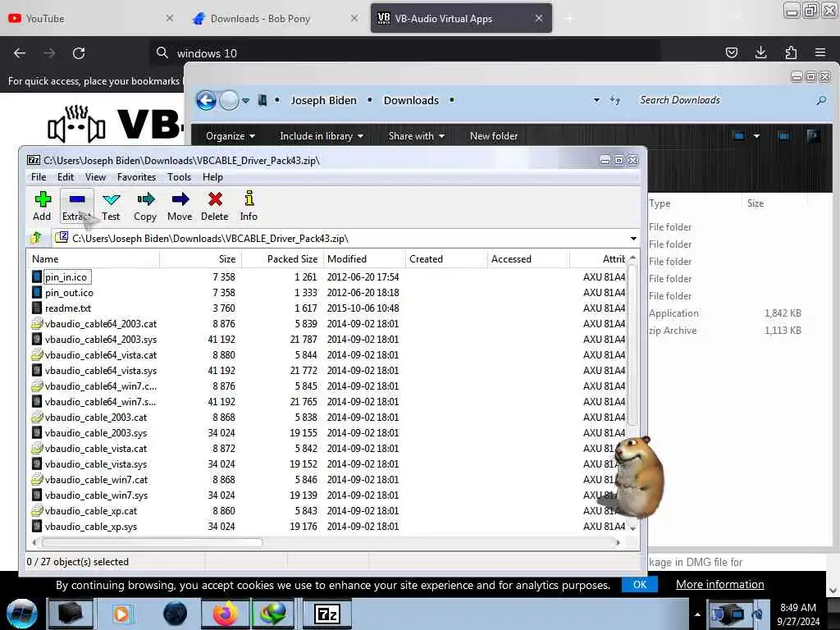840x630 pixels.
Task: Select vbaudio_cable_win7.cat file
Action: click(x=97, y=479)
